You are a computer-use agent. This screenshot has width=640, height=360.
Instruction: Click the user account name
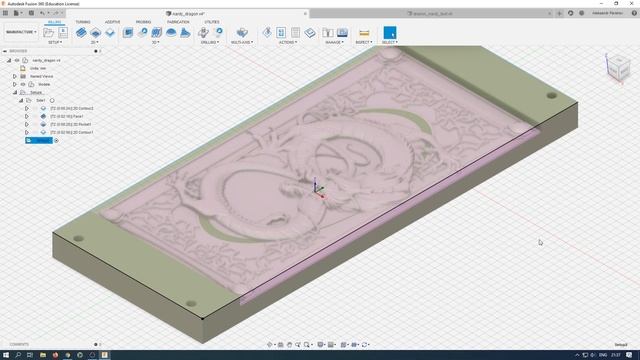pyautogui.click(x=607, y=13)
